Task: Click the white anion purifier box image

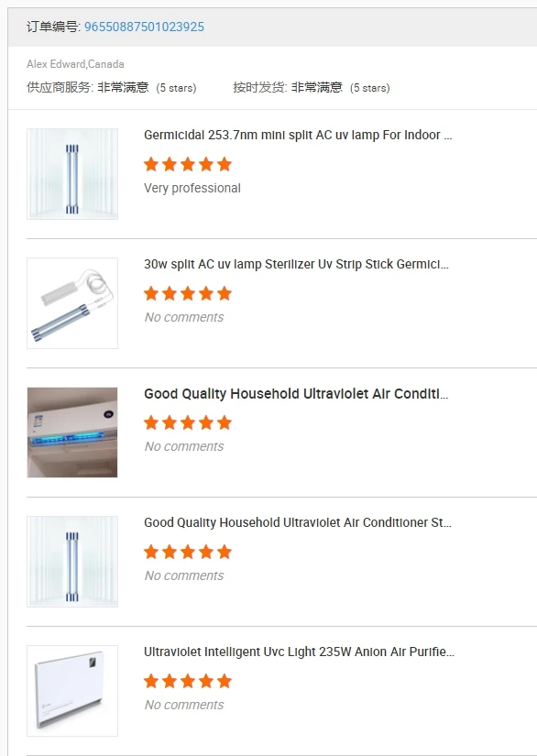Action: coord(72,690)
